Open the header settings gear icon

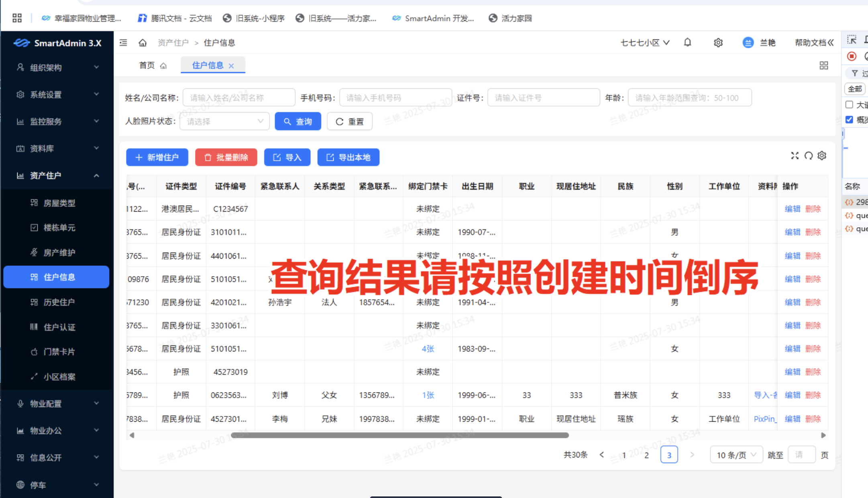coord(718,43)
